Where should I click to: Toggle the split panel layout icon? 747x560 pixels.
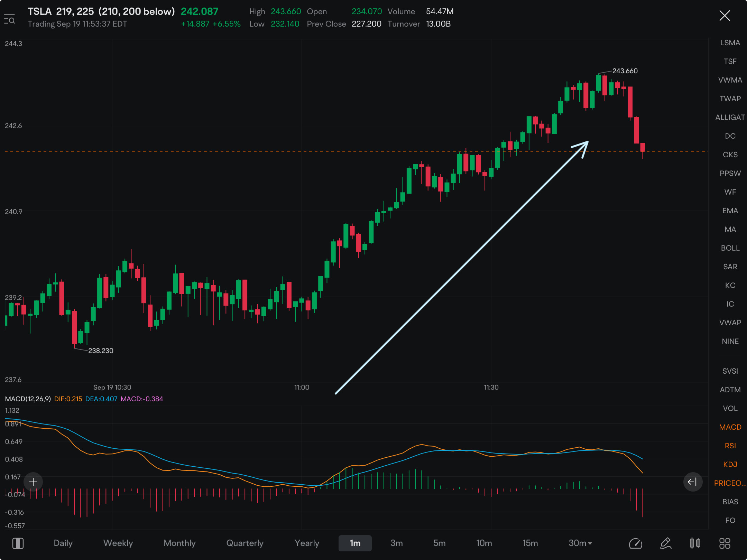18,543
